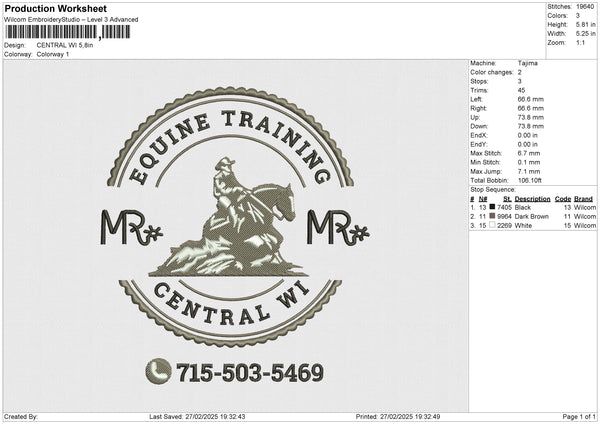Click the Height value 5.81 in
Image resolution: width=600 pixels, height=424 pixels.
coord(586,24)
